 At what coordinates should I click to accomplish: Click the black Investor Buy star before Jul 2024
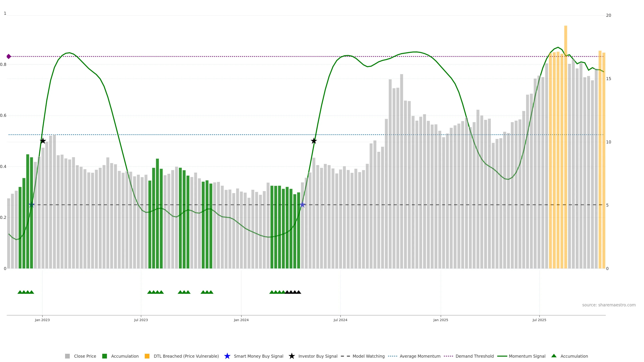click(x=314, y=141)
